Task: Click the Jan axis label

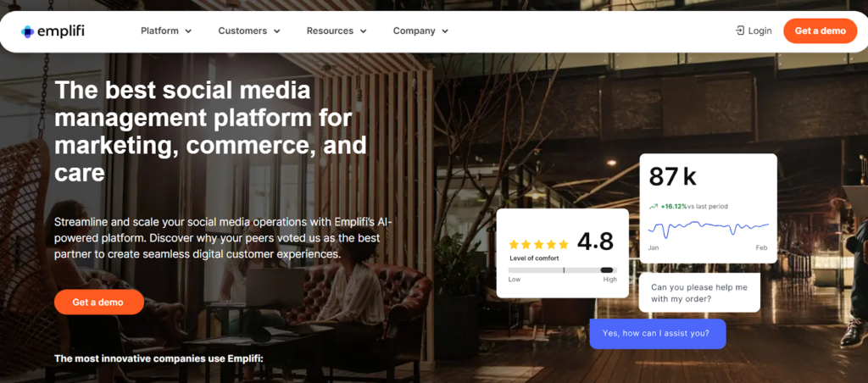Action: tap(654, 248)
